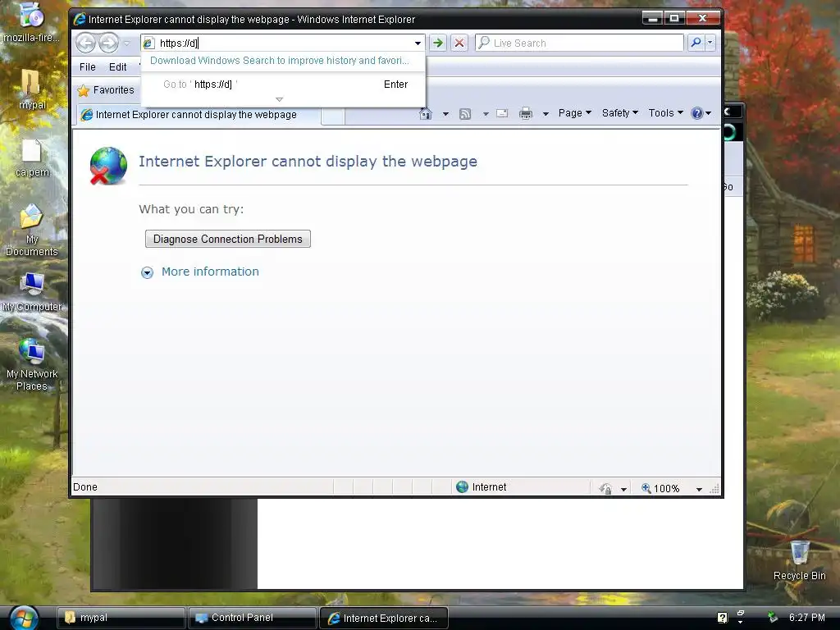Open a new blank tab
The width and height of the screenshot is (840, 630).
pos(333,116)
